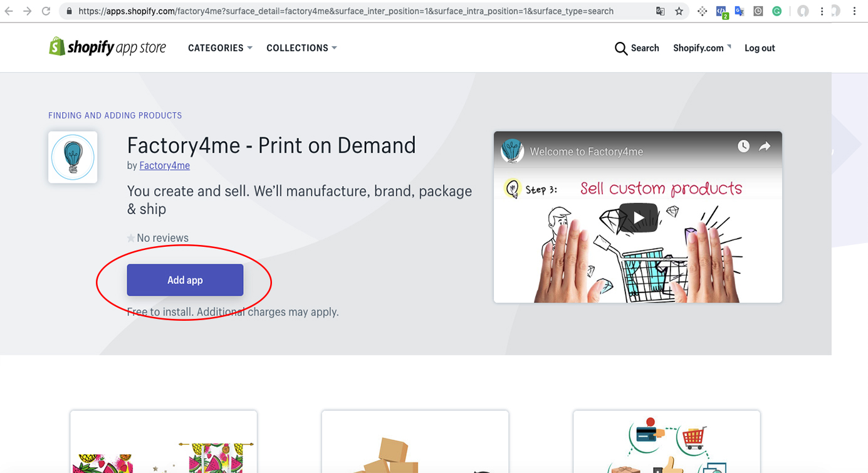Click the Add app button
This screenshot has width=868, height=473.
pos(185,280)
